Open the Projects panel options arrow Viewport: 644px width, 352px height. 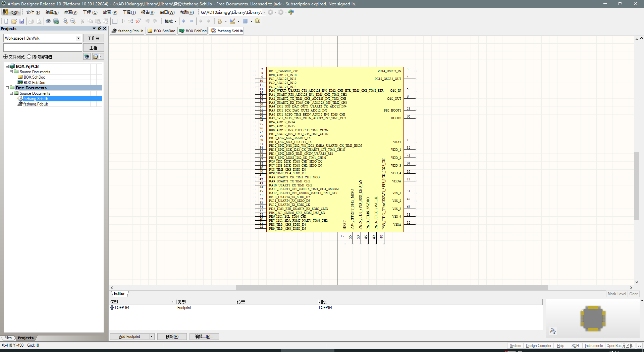[x=94, y=29]
